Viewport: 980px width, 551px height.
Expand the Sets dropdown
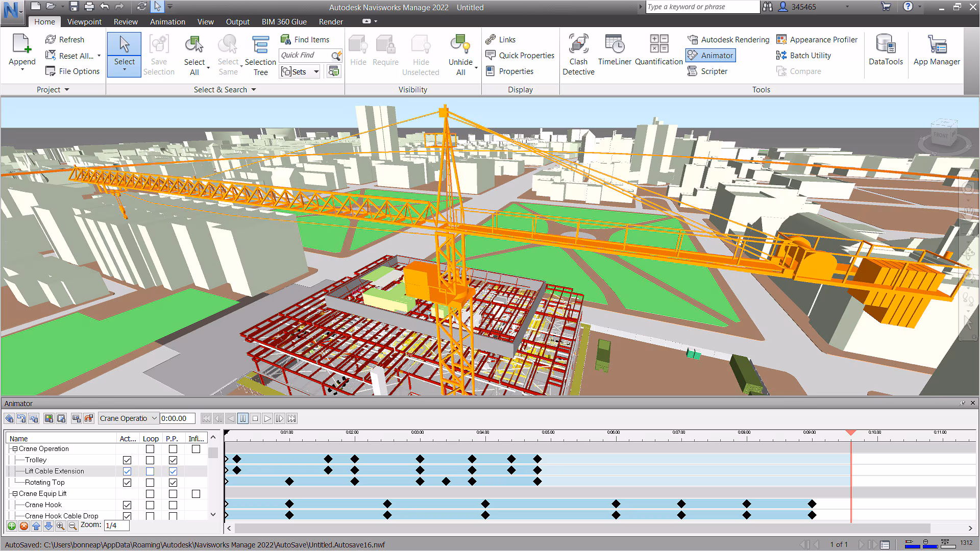click(x=316, y=72)
